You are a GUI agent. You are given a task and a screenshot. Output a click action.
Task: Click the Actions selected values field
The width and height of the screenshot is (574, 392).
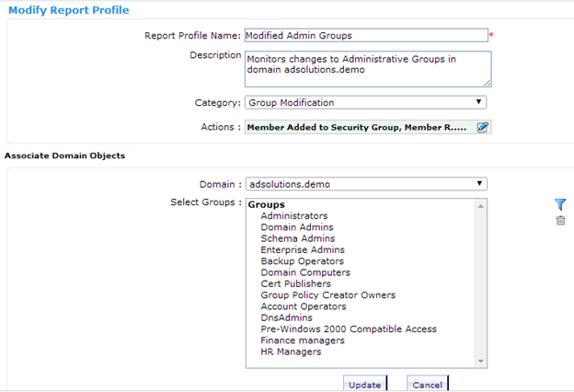(x=361, y=127)
